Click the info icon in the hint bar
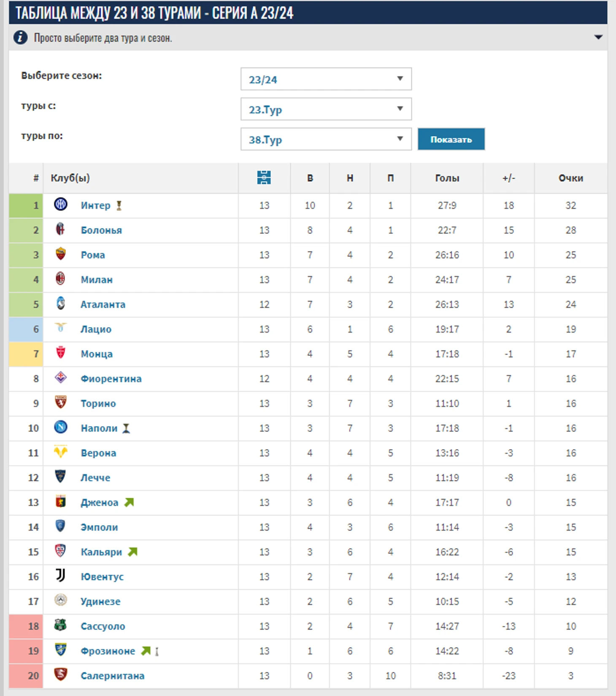This screenshot has width=616, height=696. coord(20,38)
